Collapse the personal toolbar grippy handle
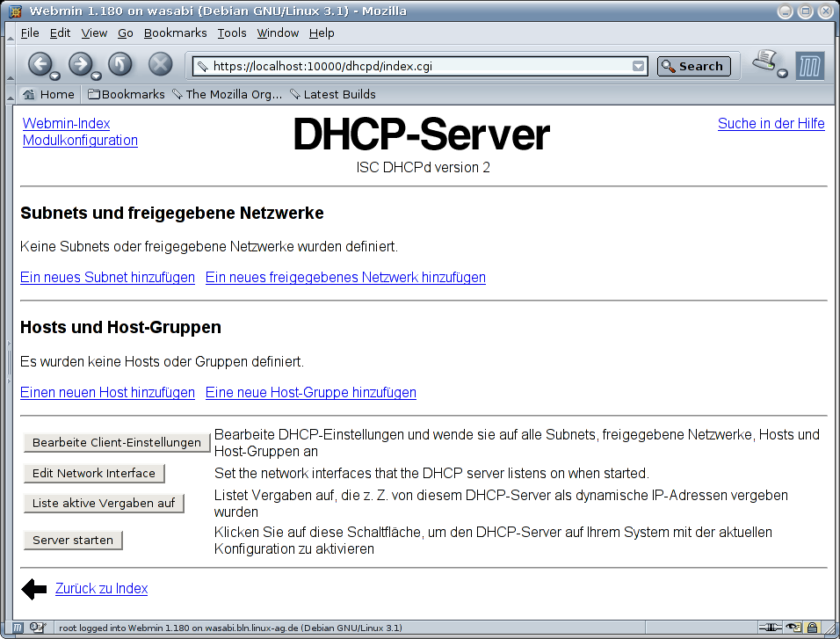840x639 pixels. pyautogui.click(x=10, y=94)
